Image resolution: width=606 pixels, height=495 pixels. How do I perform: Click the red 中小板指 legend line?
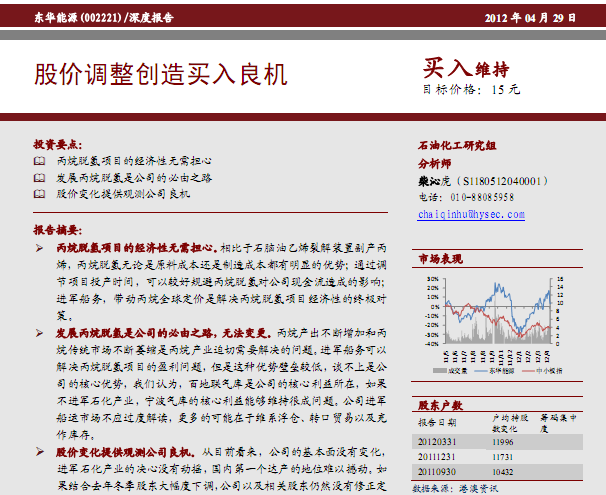[527, 369]
